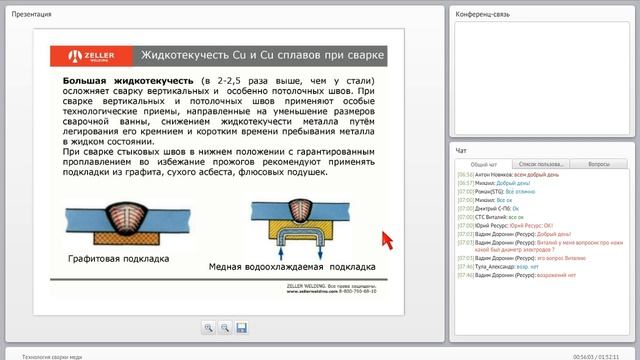Select Роман(STG) message Все отлично
This screenshot has height=360, width=640.
coord(520,191)
